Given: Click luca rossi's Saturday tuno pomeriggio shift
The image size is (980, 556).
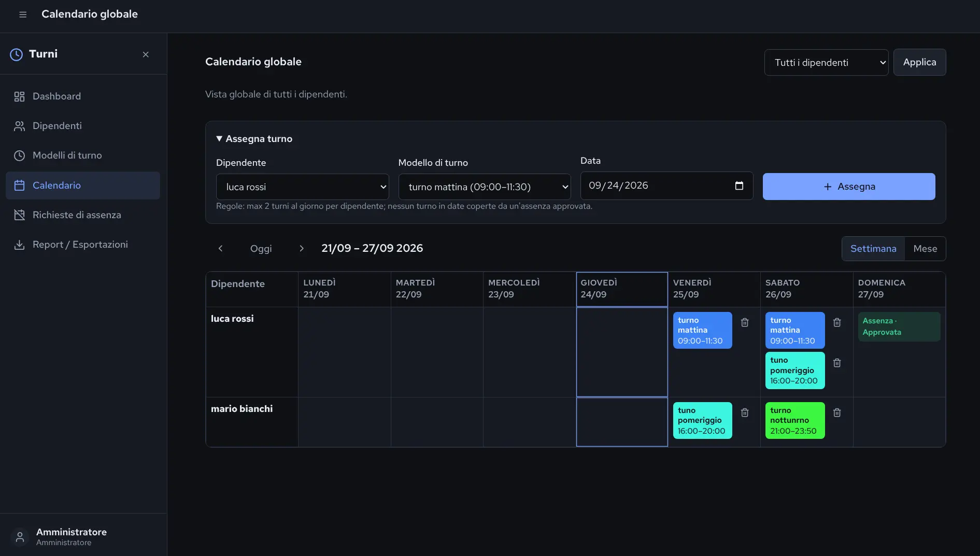Looking at the screenshot, I should point(795,370).
